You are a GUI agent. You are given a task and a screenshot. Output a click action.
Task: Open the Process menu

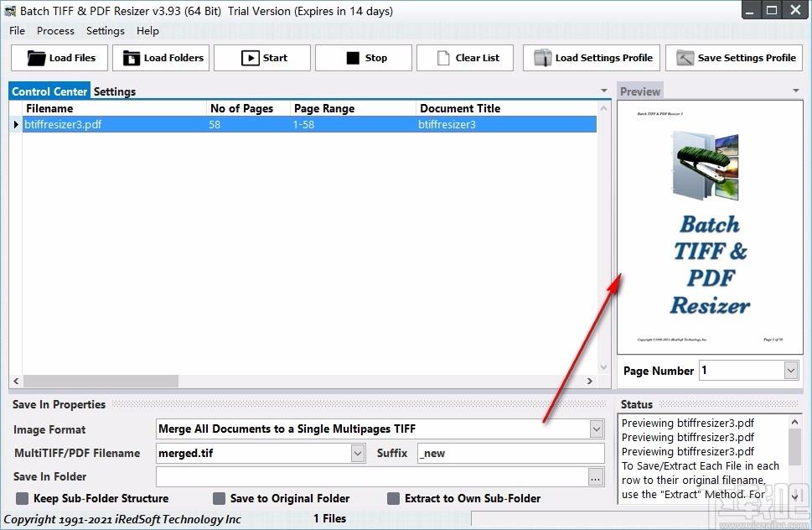click(x=55, y=31)
